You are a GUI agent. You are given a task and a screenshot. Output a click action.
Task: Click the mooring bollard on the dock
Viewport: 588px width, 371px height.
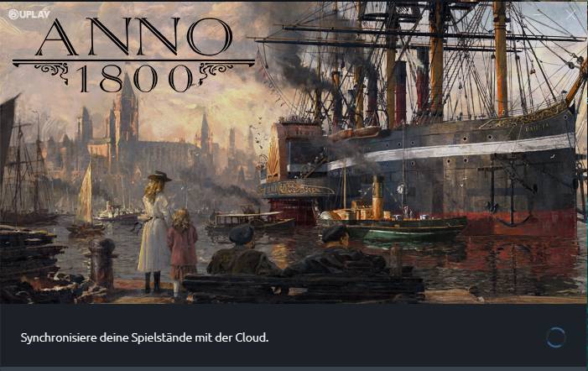[x=102, y=264]
